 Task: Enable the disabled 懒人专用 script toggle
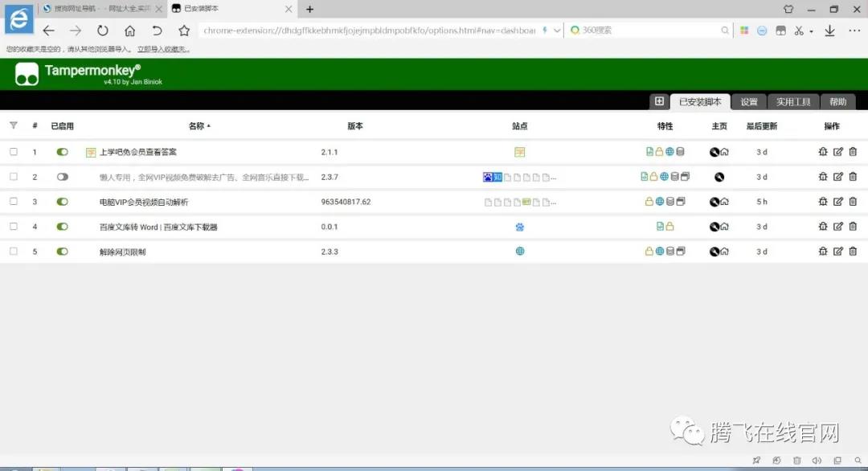[x=62, y=177]
